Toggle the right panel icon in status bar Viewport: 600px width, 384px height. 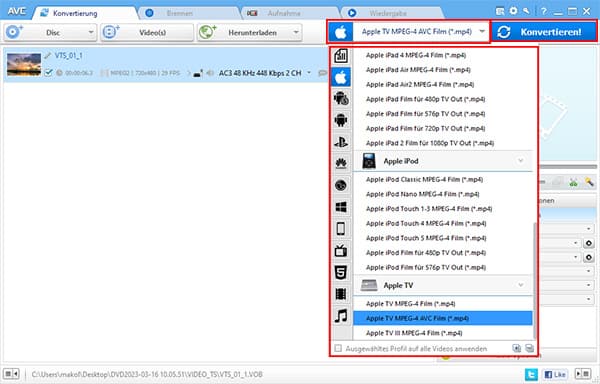click(x=583, y=374)
